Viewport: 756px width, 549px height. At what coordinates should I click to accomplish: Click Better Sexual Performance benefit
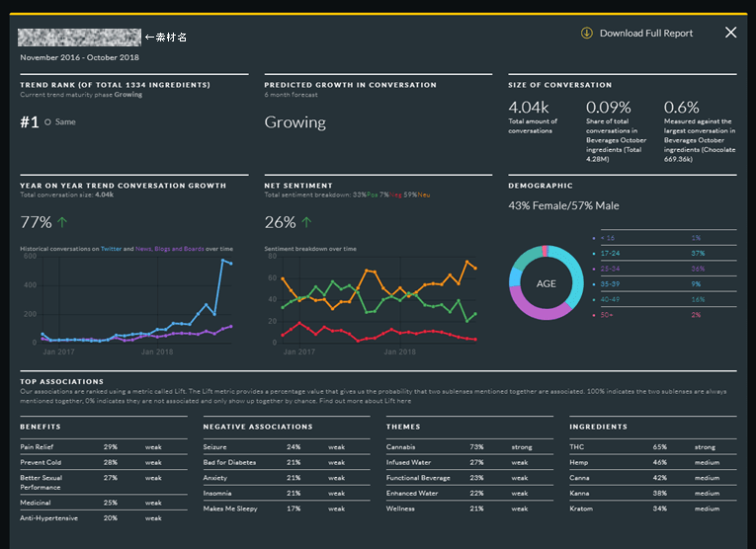click(104, 483)
